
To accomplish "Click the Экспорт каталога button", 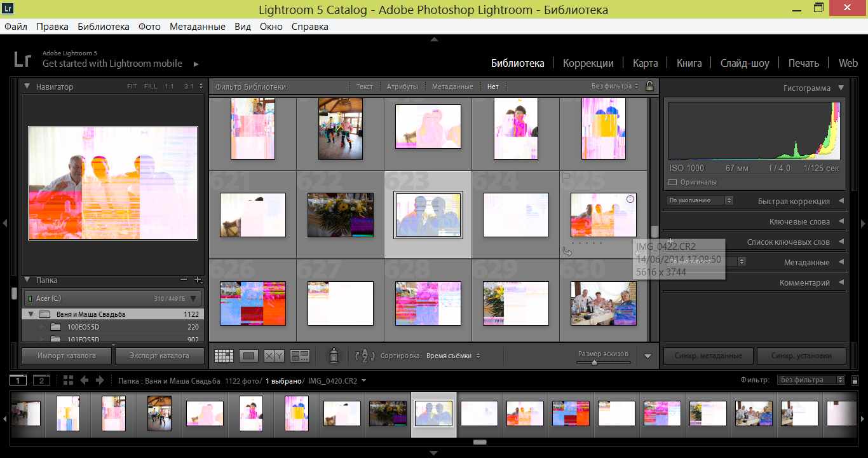I will tap(159, 356).
